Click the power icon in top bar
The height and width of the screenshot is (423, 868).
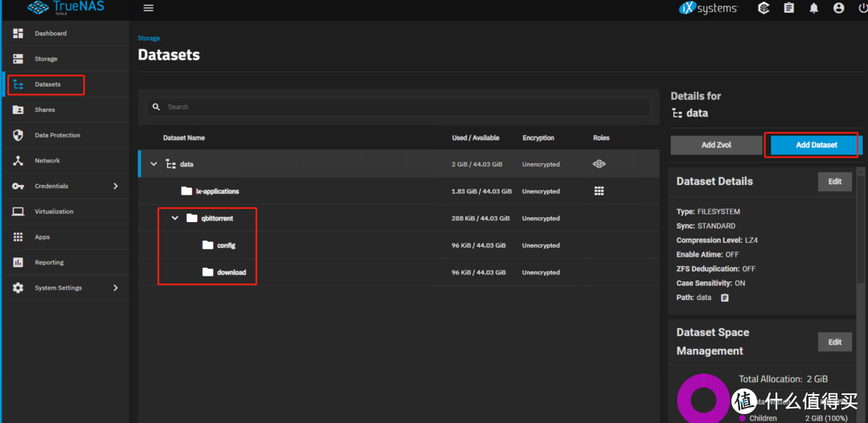coord(862,8)
